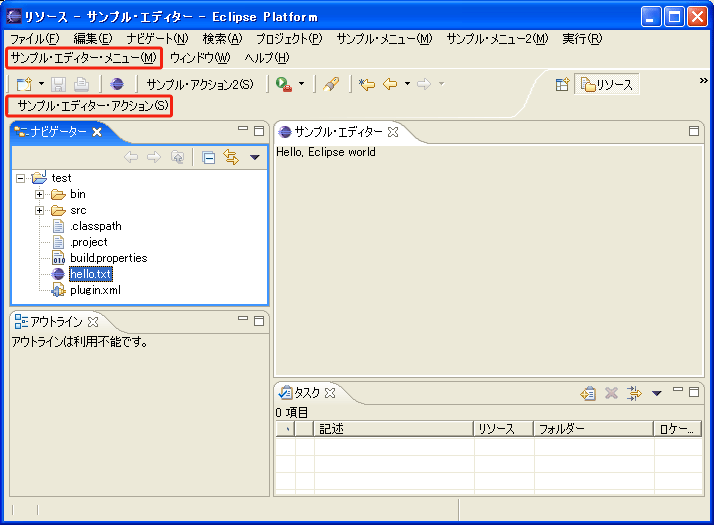Click the External Tools run icon

tap(284, 85)
